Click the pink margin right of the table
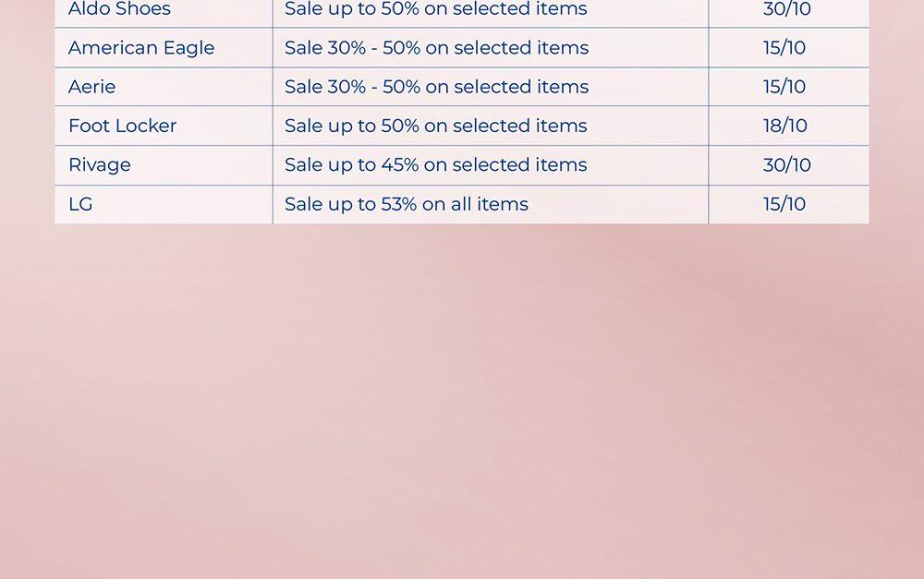The image size is (924, 579). 896,111
